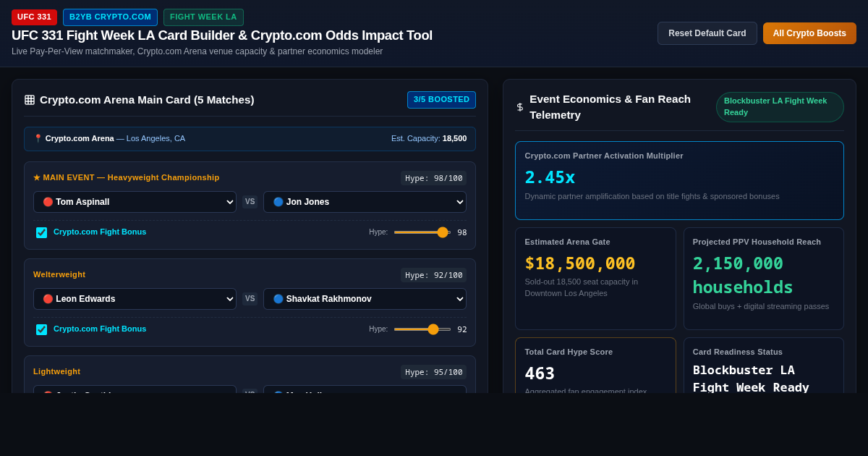Click the Projected PPV Household Reach label
Screen dimensions: 868x456
coord(757,242)
